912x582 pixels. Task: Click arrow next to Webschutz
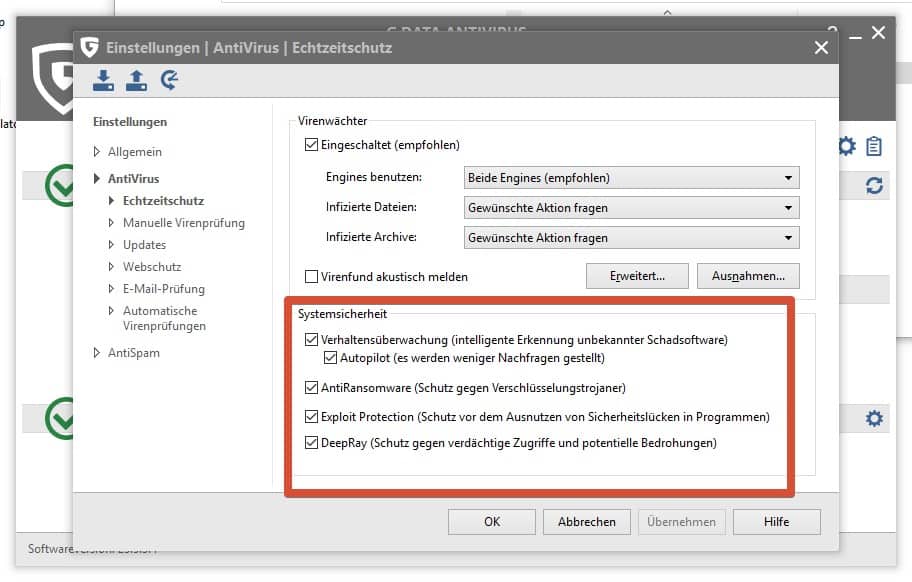[x=111, y=267]
